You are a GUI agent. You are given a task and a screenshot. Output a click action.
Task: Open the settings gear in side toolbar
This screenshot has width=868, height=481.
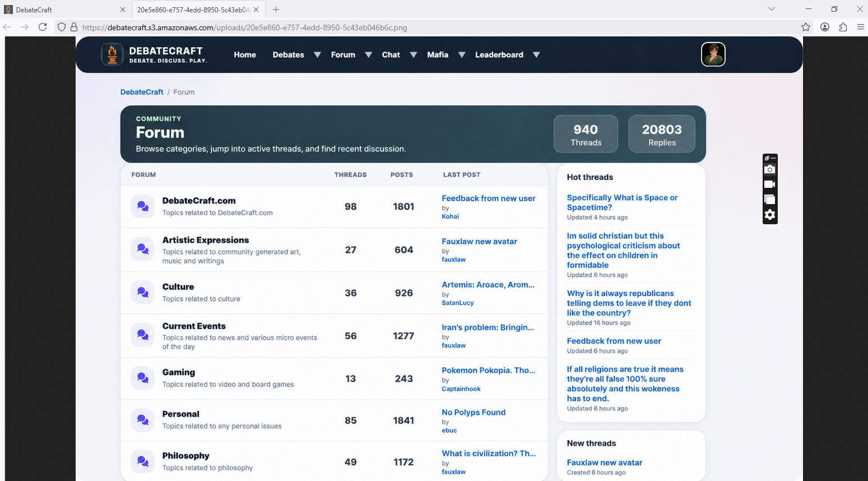tap(770, 215)
